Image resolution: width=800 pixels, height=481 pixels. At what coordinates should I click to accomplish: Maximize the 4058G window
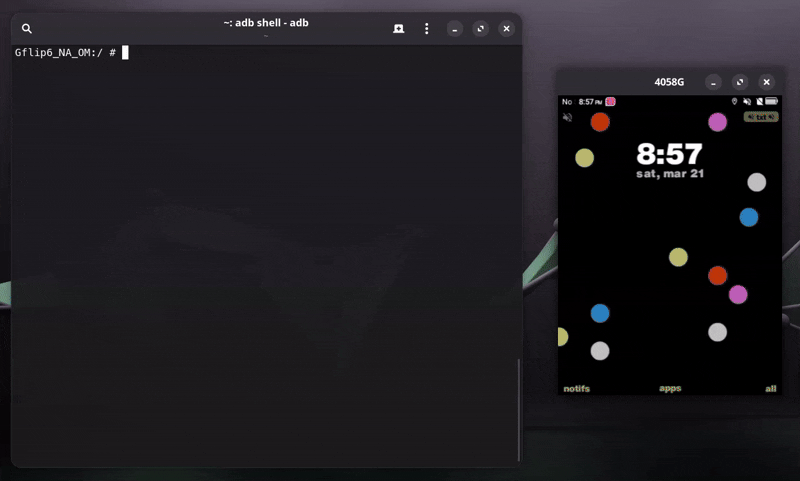740,82
